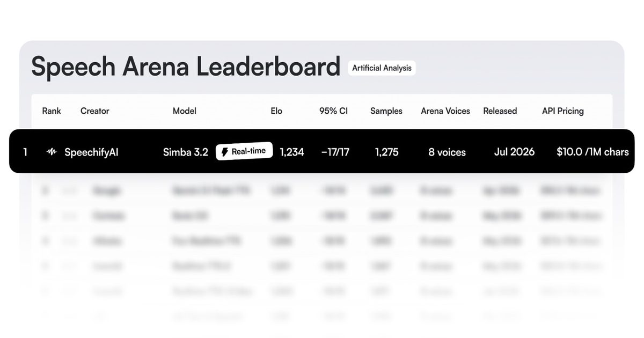Viewport: 644px width, 338px height.
Task: Click the API Pricing column header
Action: 563,111
